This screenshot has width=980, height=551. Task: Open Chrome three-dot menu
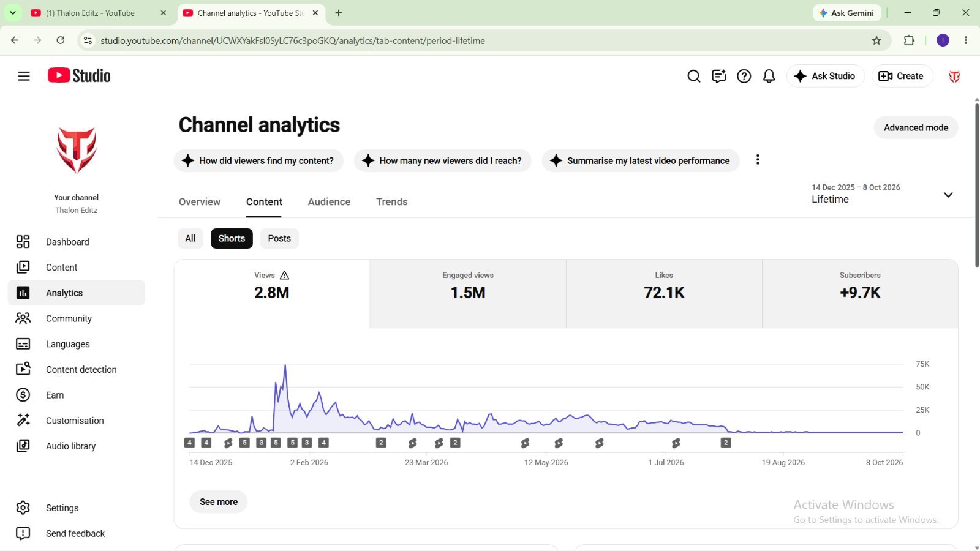click(x=966, y=40)
